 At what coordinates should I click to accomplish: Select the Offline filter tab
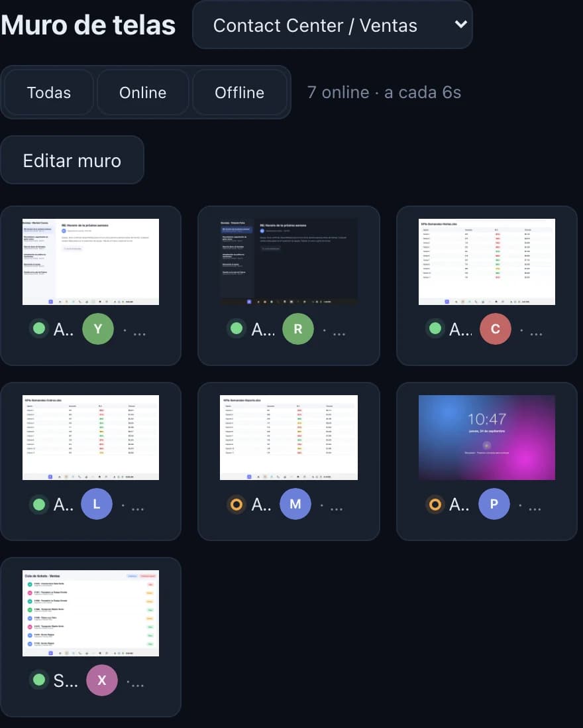pyautogui.click(x=239, y=92)
